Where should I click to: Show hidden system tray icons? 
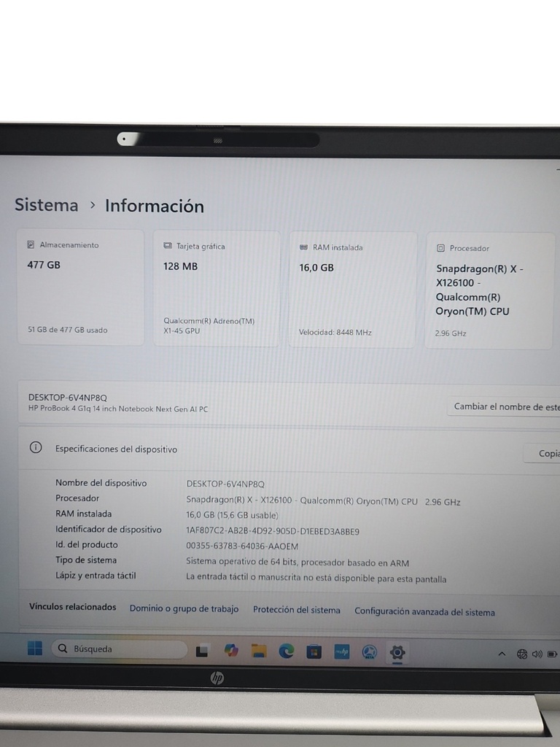pyautogui.click(x=502, y=654)
